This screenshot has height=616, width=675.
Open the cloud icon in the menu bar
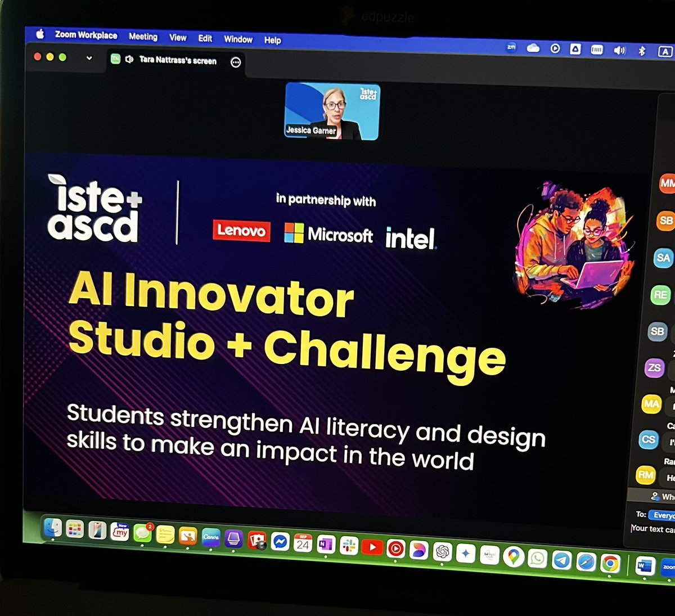533,48
